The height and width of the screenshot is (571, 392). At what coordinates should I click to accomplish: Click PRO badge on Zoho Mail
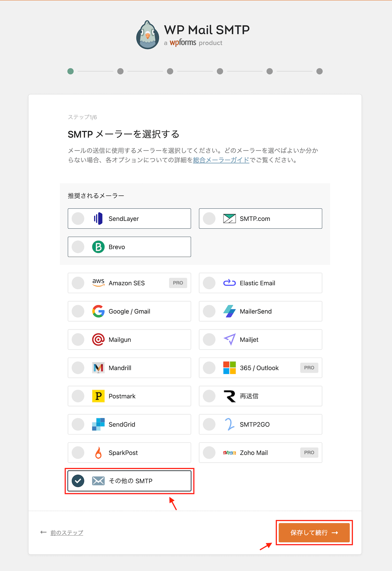(x=309, y=452)
